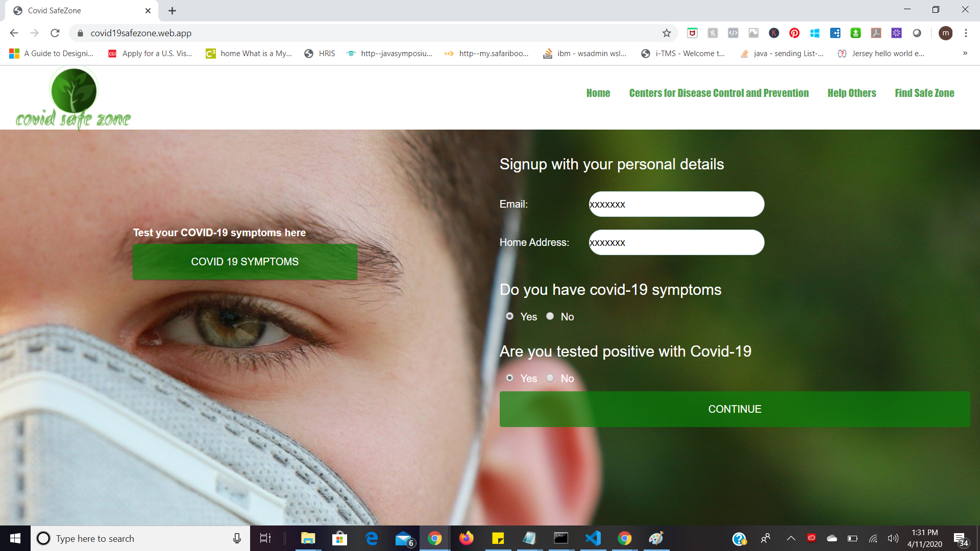The width and height of the screenshot is (980, 551).
Task: Open the Paint app on the taskbar
Action: tap(656, 538)
